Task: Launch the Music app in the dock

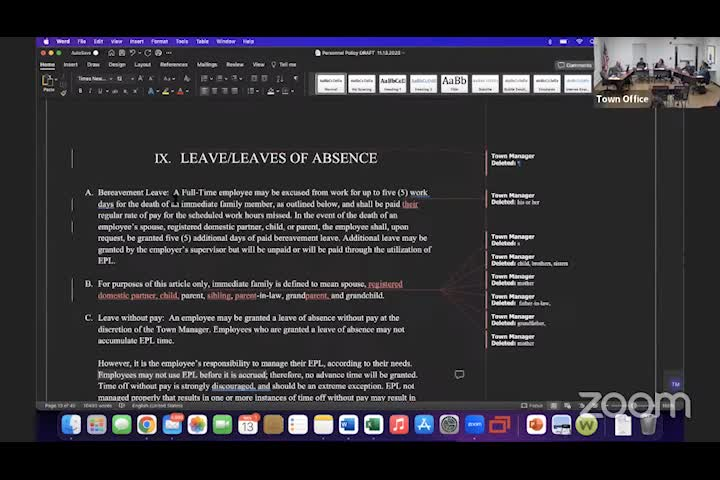Action: pyautogui.click(x=399, y=425)
